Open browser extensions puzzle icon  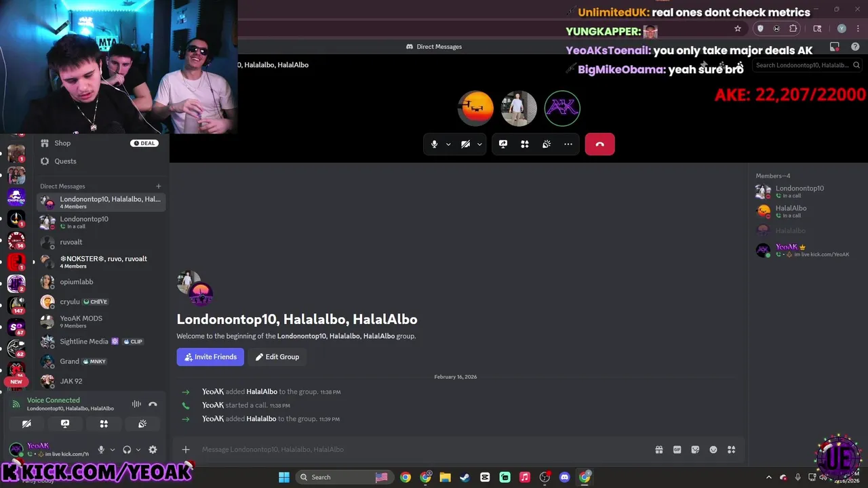point(793,28)
